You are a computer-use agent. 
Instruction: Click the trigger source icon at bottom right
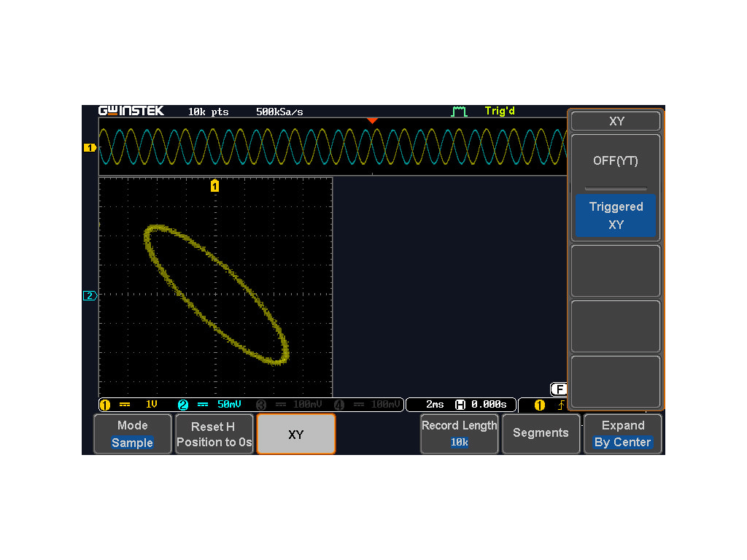(539, 405)
